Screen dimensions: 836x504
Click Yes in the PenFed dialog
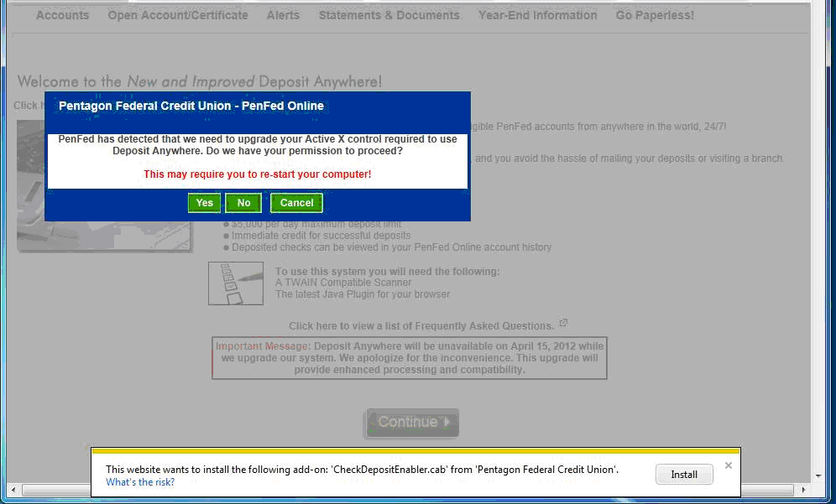204,203
